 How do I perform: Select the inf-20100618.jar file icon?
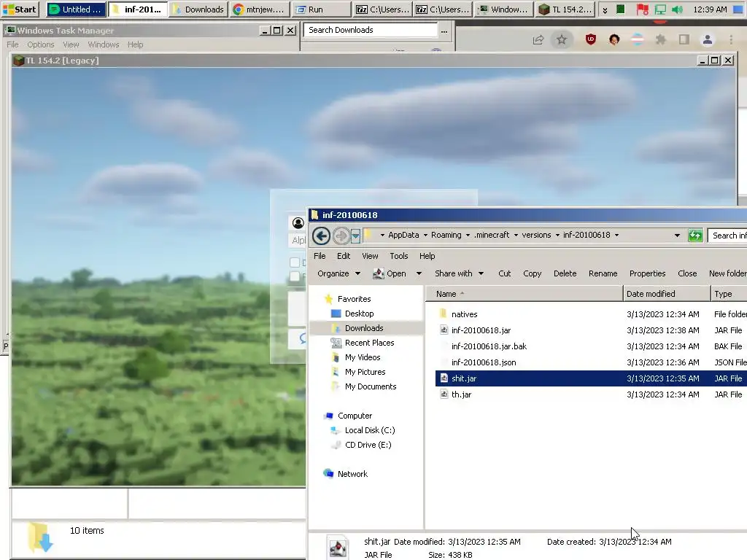click(x=444, y=330)
